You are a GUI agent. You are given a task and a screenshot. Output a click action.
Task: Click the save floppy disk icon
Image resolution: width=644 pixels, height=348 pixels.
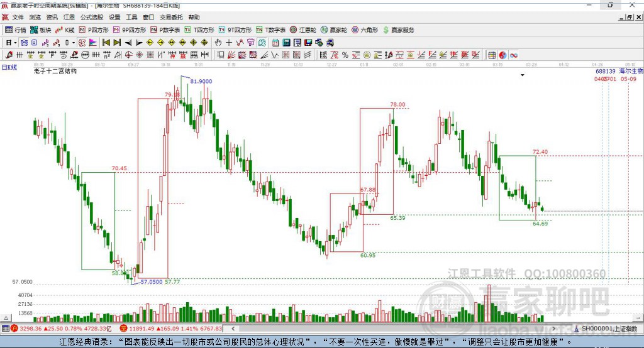(308, 43)
